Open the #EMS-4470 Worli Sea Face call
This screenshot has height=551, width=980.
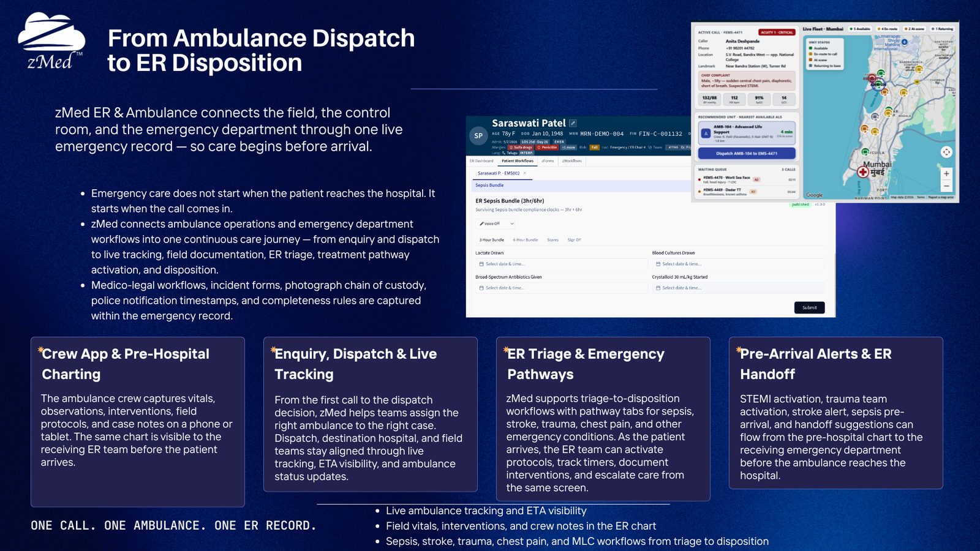point(747,181)
